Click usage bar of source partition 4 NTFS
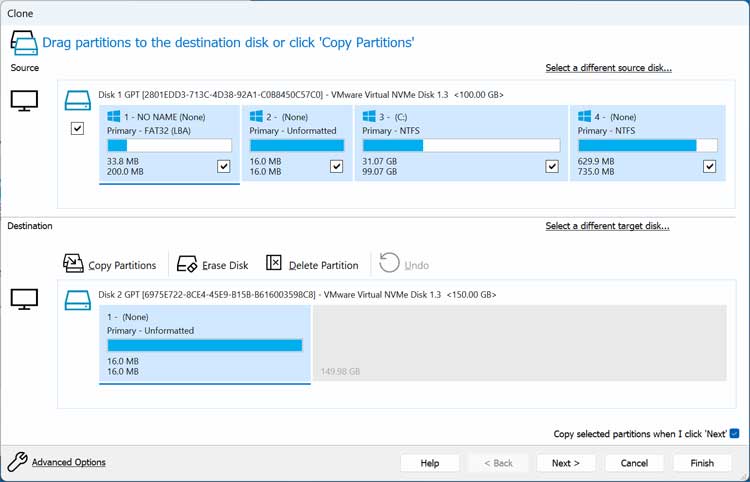Viewport: 750px width, 482px height. [648, 145]
